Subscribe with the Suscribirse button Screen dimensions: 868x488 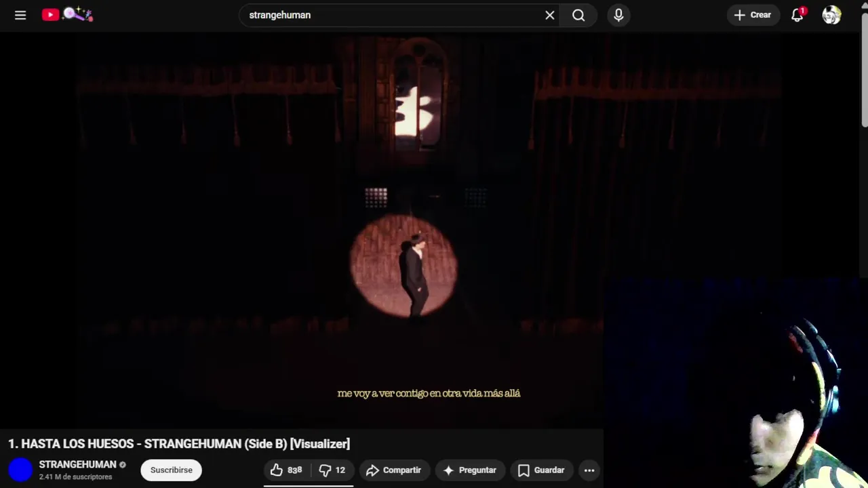(171, 470)
